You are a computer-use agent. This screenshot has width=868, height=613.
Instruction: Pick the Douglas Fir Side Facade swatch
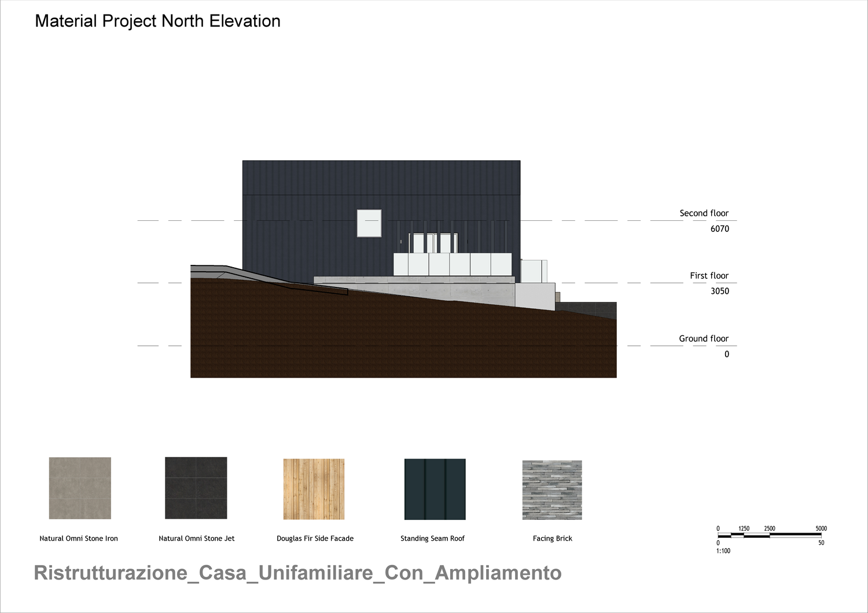pyautogui.click(x=314, y=489)
